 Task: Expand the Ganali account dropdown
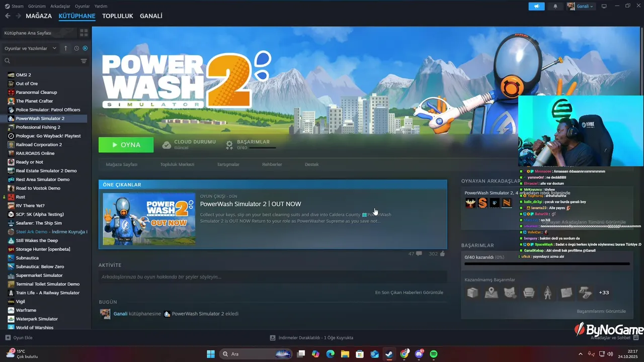[x=581, y=6]
